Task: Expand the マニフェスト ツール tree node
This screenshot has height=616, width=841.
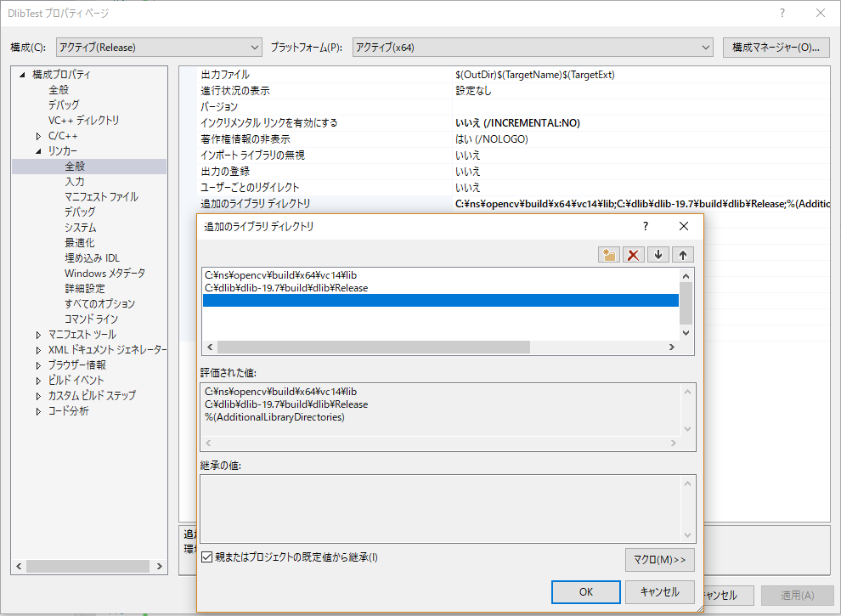Action: tap(38, 334)
